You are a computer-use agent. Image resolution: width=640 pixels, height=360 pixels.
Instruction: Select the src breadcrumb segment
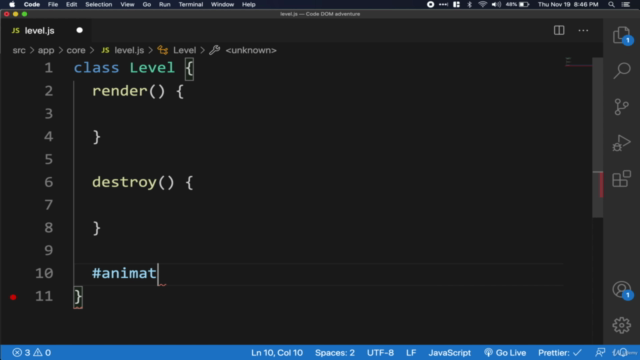pos(19,50)
